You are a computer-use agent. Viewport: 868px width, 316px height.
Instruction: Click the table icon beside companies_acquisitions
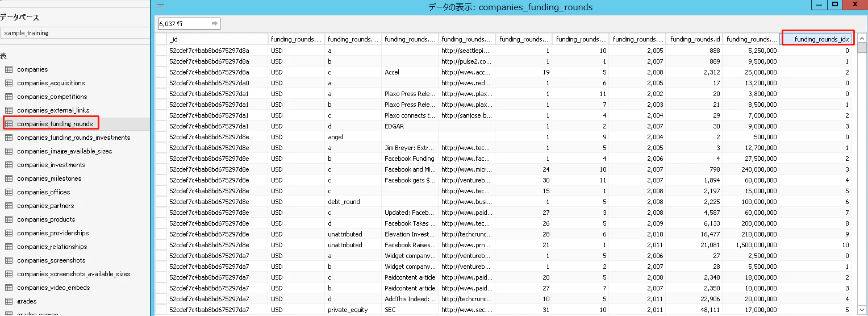point(9,83)
